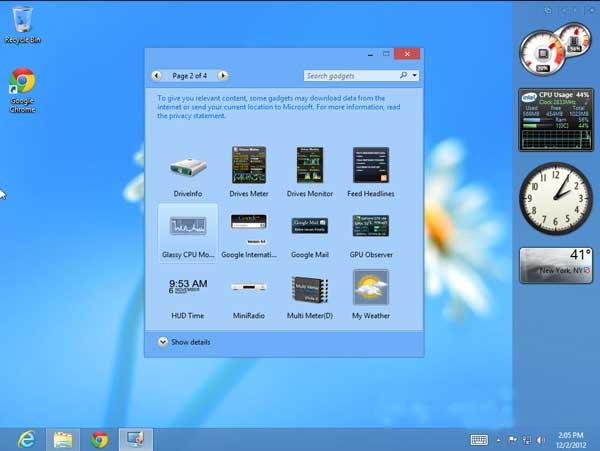This screenshot has height=451, width=600.
Task: Open Internet Explorer from the taskbar
Action: pos(26,439)
